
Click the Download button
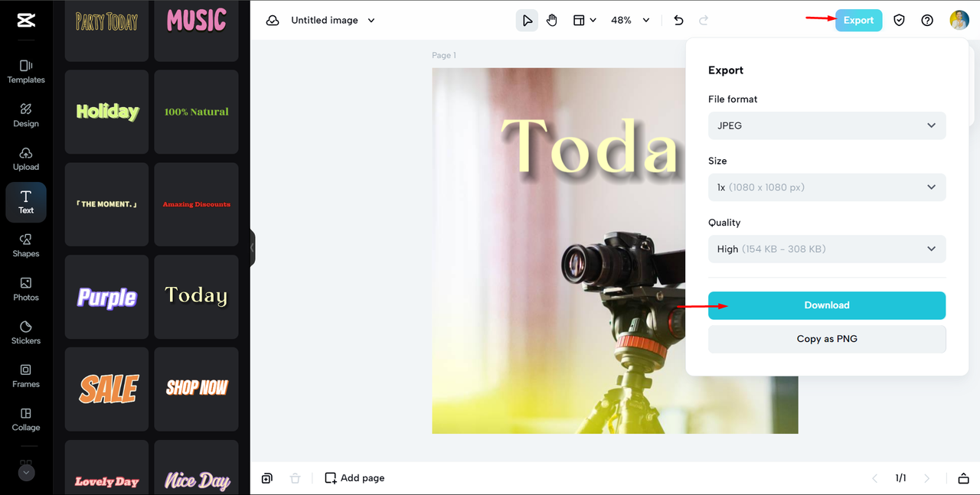tap(827, 305)
